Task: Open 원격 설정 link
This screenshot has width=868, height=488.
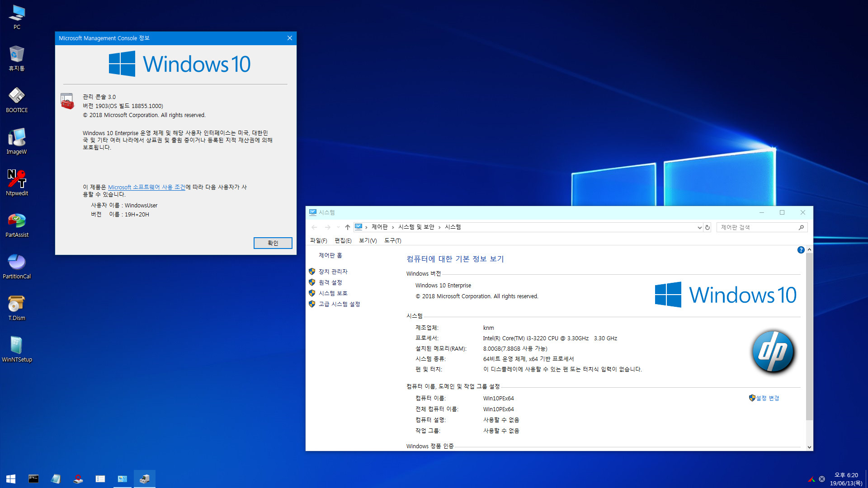Action: coord(330,282)
